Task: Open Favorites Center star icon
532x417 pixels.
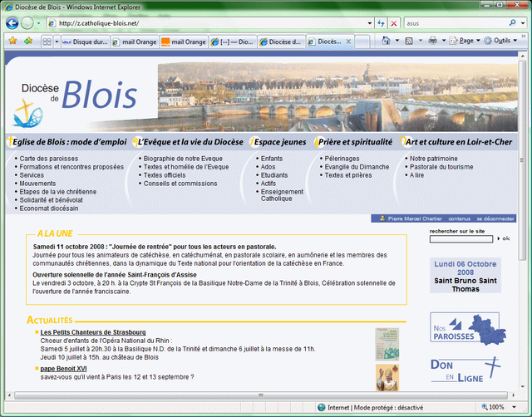Action: [x=12, y=41]
